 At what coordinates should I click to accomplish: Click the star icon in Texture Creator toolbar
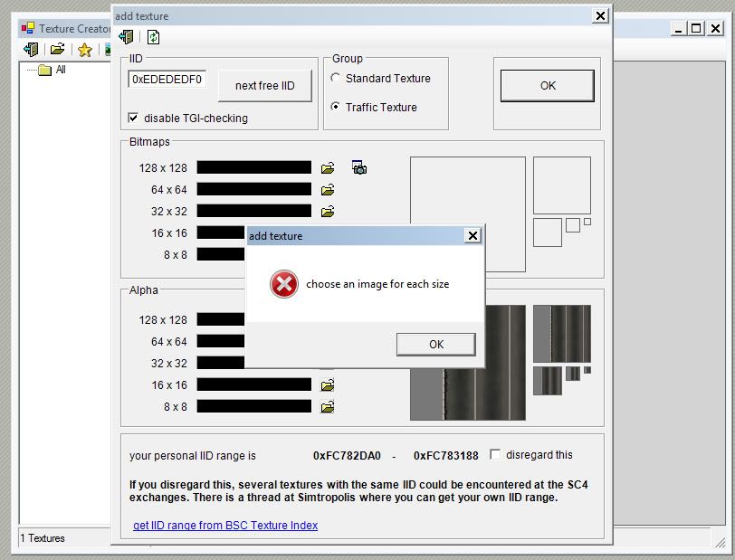pos(85,49)
